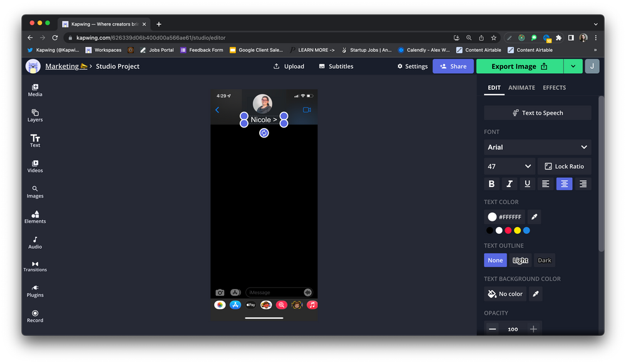The width and height of the screenshot is (626, 364).
Task: Increase opacity with the plus stepper
Action: 533,329
